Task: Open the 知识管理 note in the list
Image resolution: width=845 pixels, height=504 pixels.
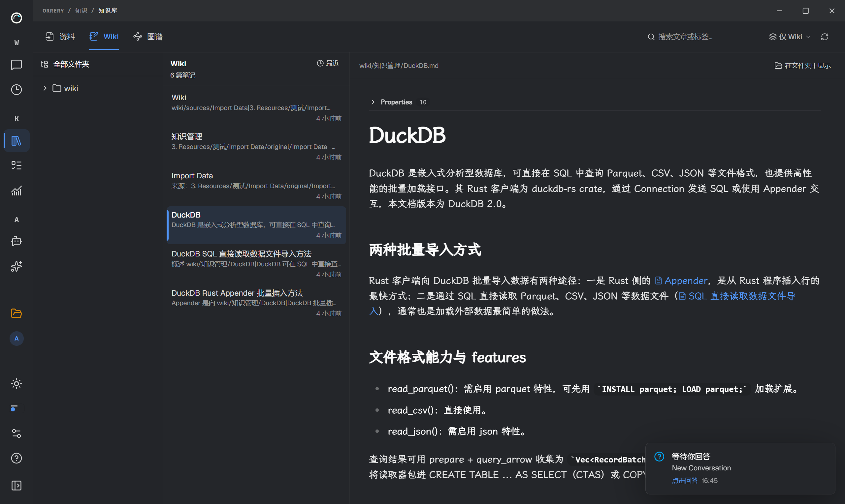Action: coord(256,147)
